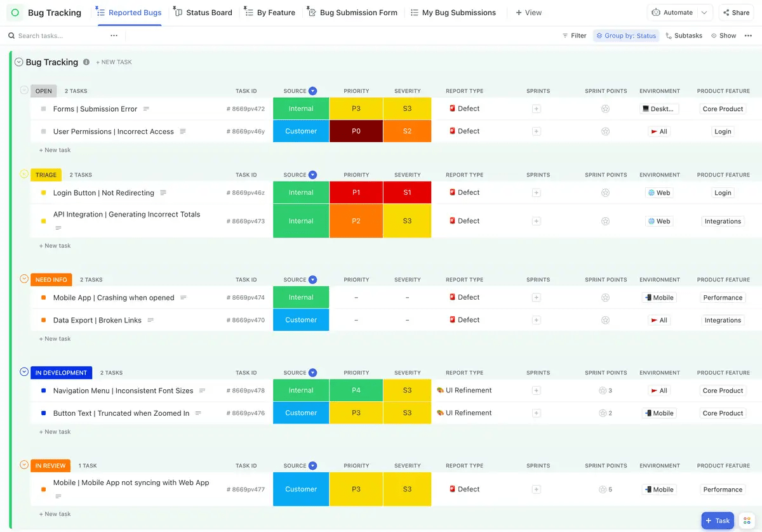Click S1 severity cell for Login Button
762x532 pixels.
pyautogui.click(x=407, y=193)
